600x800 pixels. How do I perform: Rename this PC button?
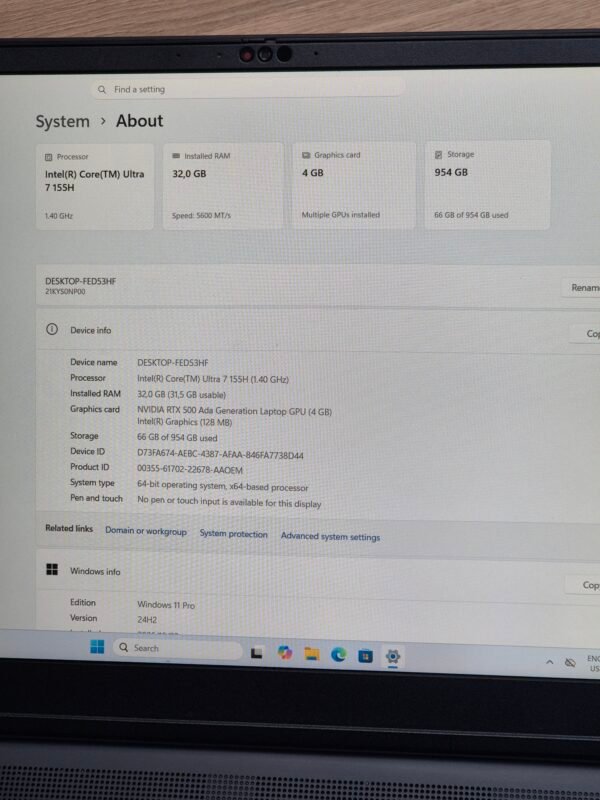pos(581,288)
